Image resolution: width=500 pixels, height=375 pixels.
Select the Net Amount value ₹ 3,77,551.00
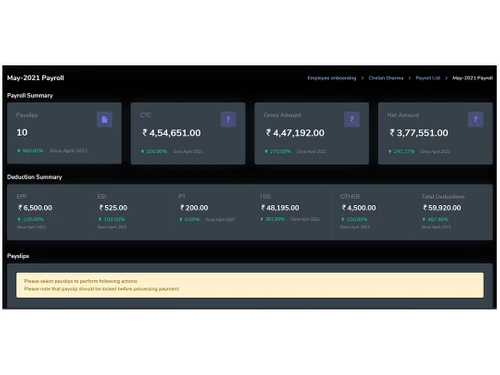419,133
